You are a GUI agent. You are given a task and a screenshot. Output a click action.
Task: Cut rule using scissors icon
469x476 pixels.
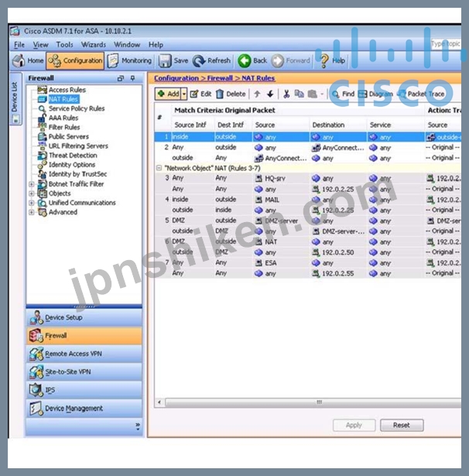click(286, 94)
